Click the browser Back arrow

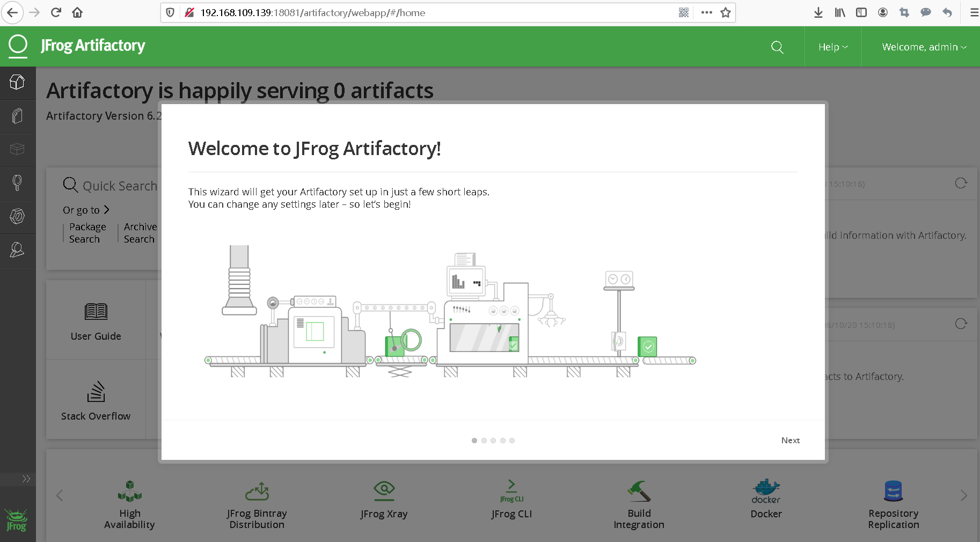[x=12, y=12]
